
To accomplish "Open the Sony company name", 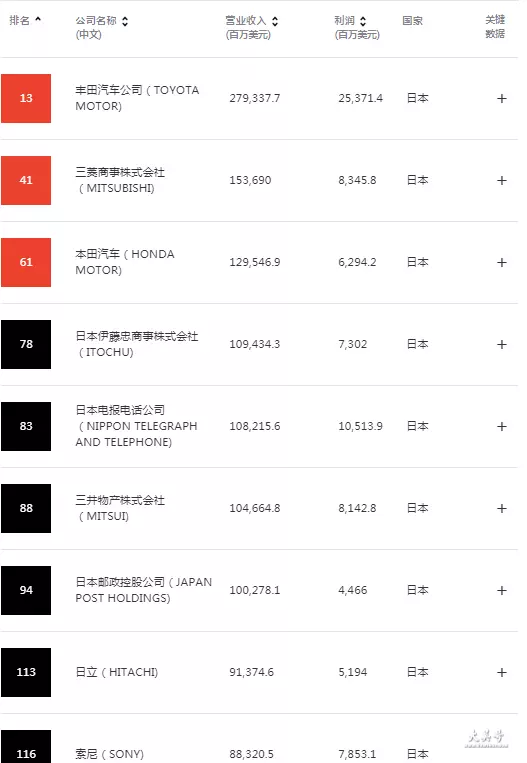I will 109,754.
